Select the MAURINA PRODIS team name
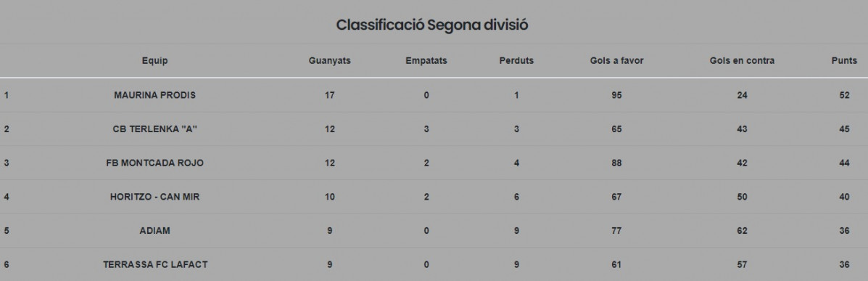This screenshot has width=868, height=281. (154, 95)
